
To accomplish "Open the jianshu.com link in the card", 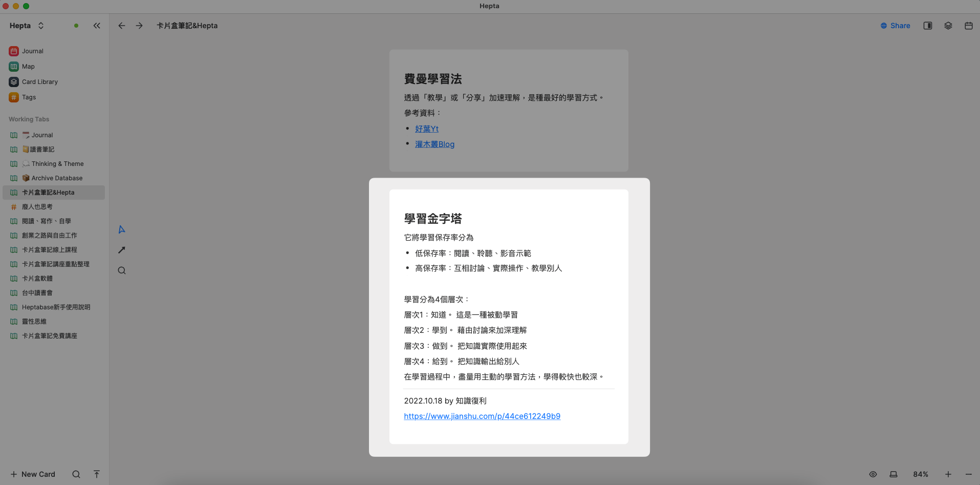I will coord(482,416).
